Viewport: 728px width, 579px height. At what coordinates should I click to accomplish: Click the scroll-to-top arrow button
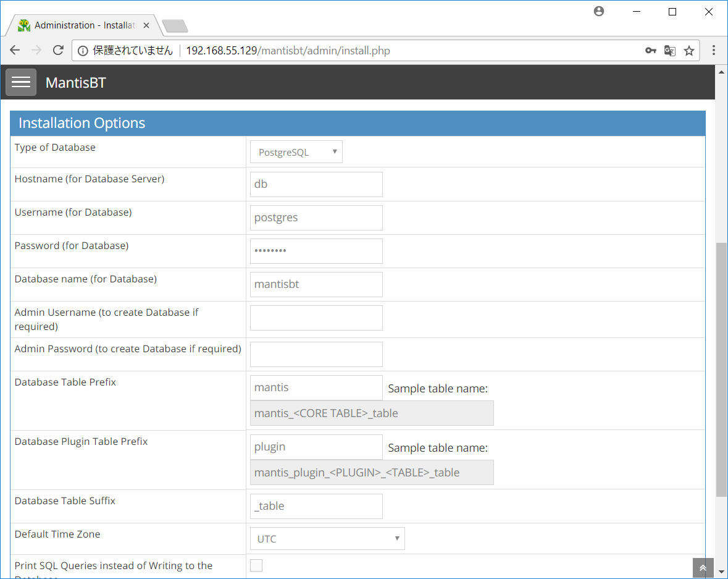[x=703, y=567]
